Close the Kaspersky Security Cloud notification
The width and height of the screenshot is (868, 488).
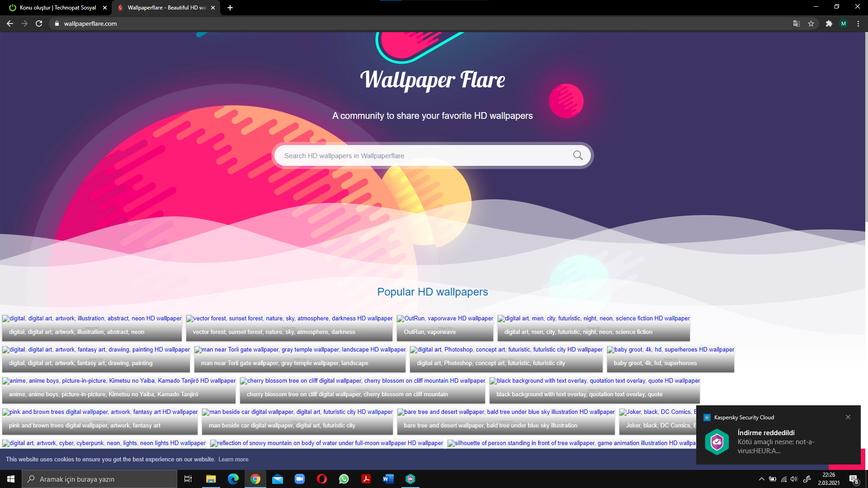(848, 417)
